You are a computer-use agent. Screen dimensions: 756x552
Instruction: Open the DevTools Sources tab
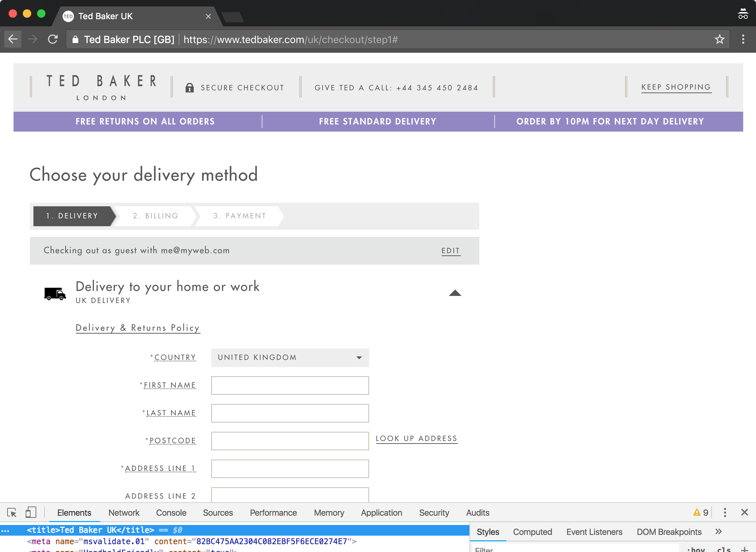tap(218, 513)
